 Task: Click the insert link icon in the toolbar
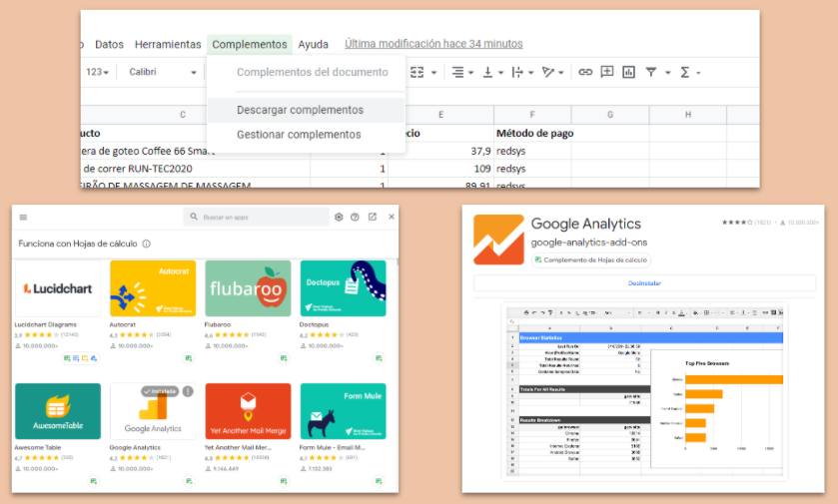585,72
